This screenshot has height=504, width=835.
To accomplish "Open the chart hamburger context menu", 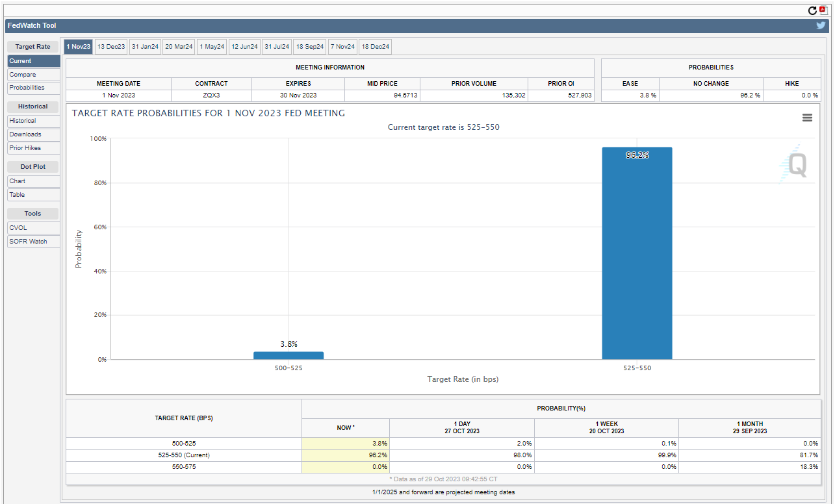I will coord(807,118).
